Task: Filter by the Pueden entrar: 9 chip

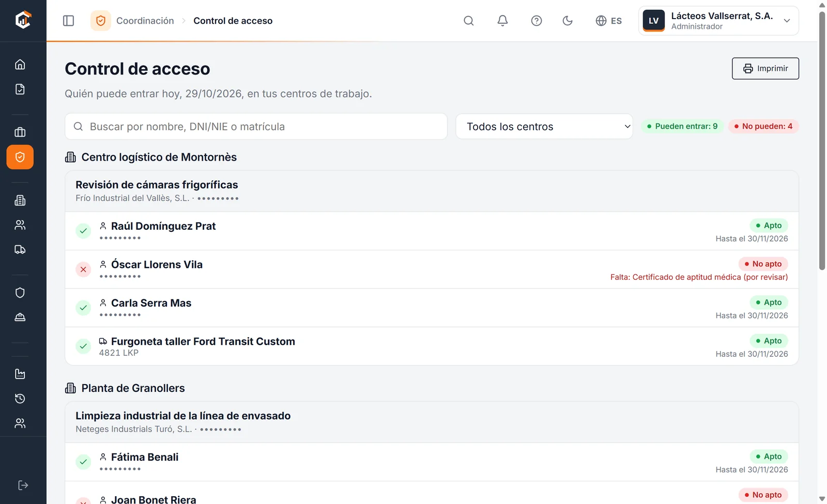Action: (682, 127)
